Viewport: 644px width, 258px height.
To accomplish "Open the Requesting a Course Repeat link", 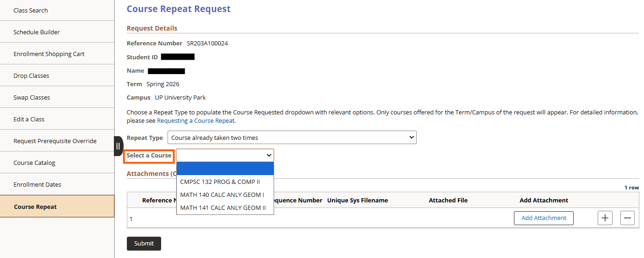I will (196, 121).
